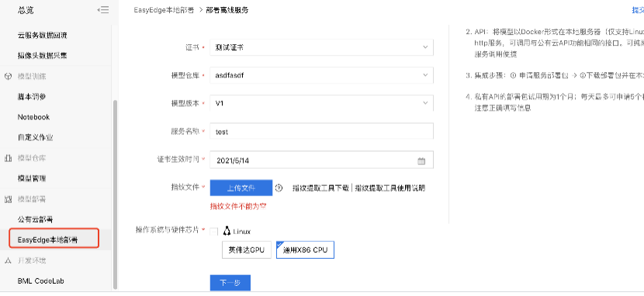The height and width of the screenshot is (296, 644).
Task: Click the 开发环境 section icon
Action: [8, 260]
